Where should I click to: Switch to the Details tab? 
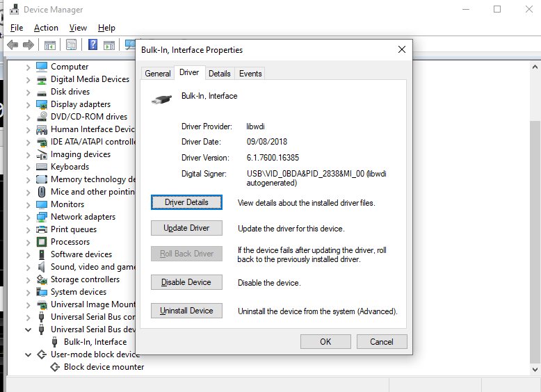click(x=219, y=74)
